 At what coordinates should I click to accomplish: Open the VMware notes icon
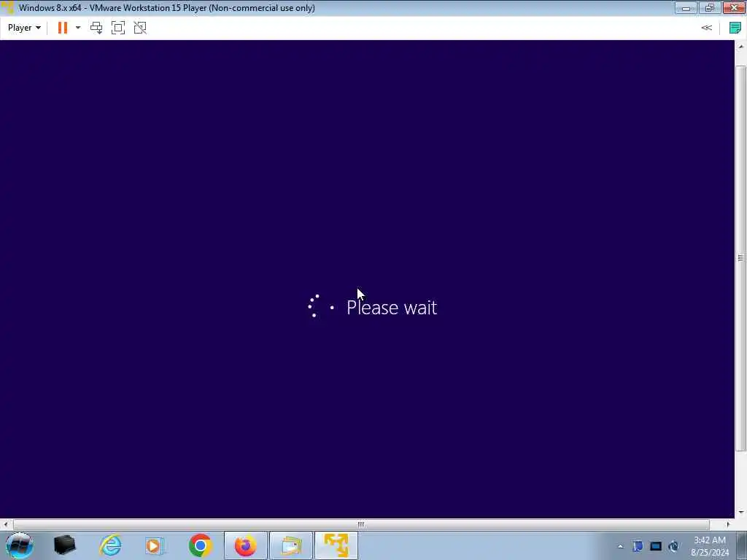735,28
